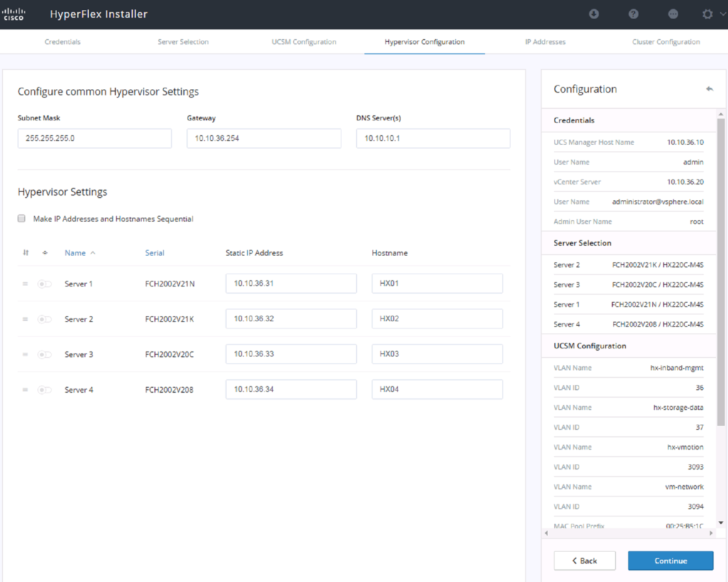Click hx-storage-data VLAN name value
The width and height of the screenshot is (728, 582).
(x=678, y=408)
